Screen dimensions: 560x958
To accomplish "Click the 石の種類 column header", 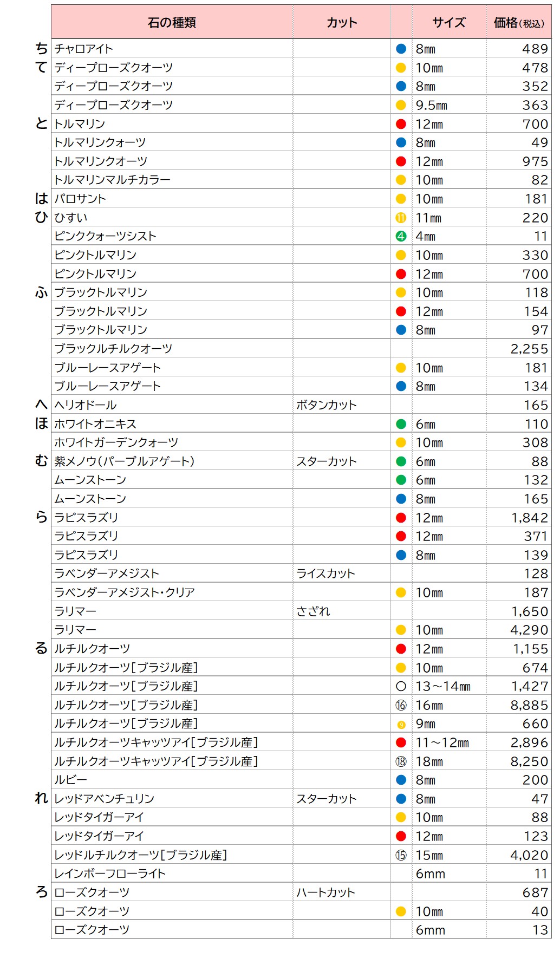I will 172,22.
